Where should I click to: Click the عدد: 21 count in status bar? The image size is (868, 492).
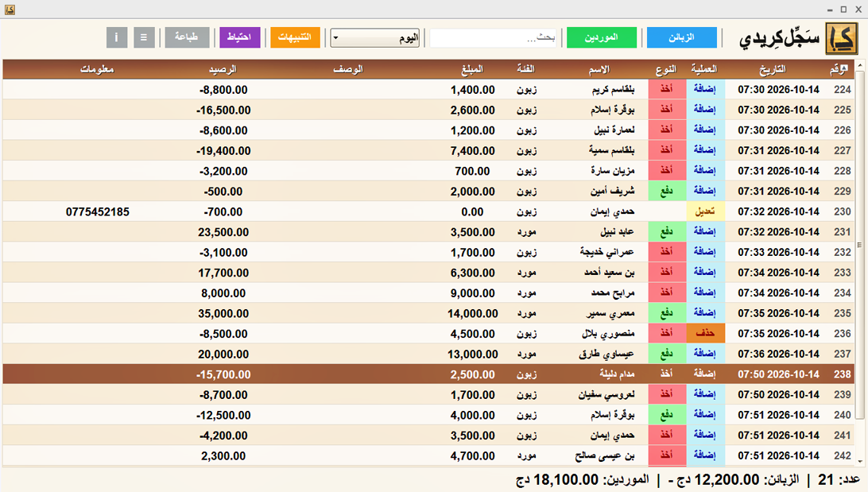[x=839, y=480]
